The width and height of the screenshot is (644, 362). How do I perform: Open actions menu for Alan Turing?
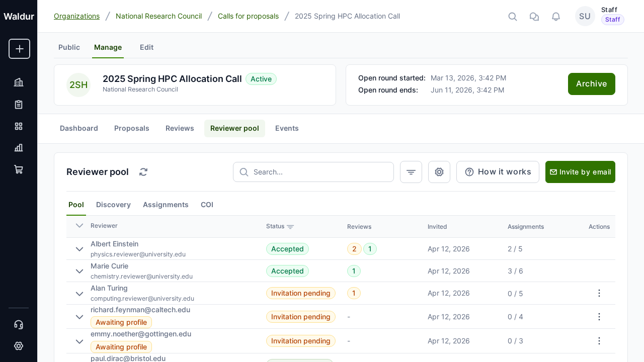click(599, 293)
